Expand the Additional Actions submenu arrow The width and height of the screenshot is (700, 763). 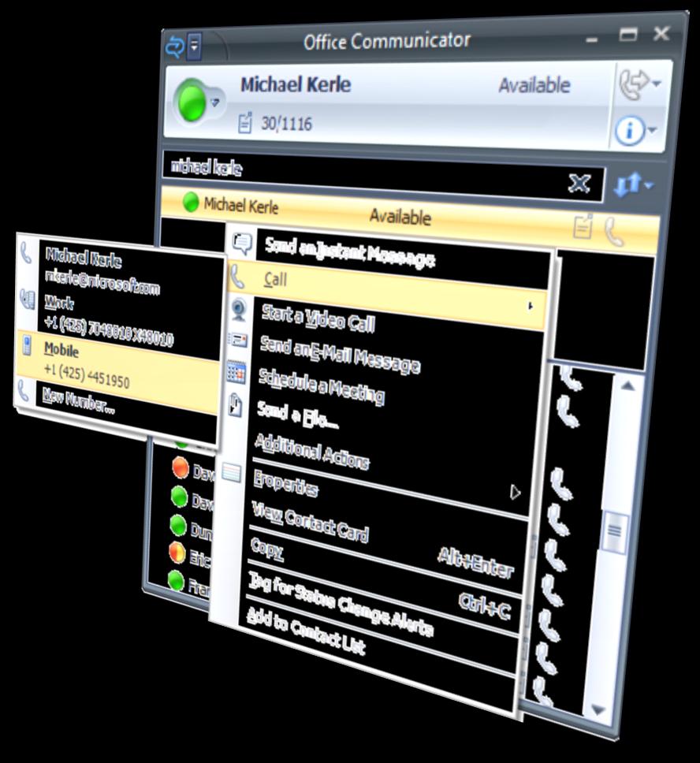pos(516,493)
